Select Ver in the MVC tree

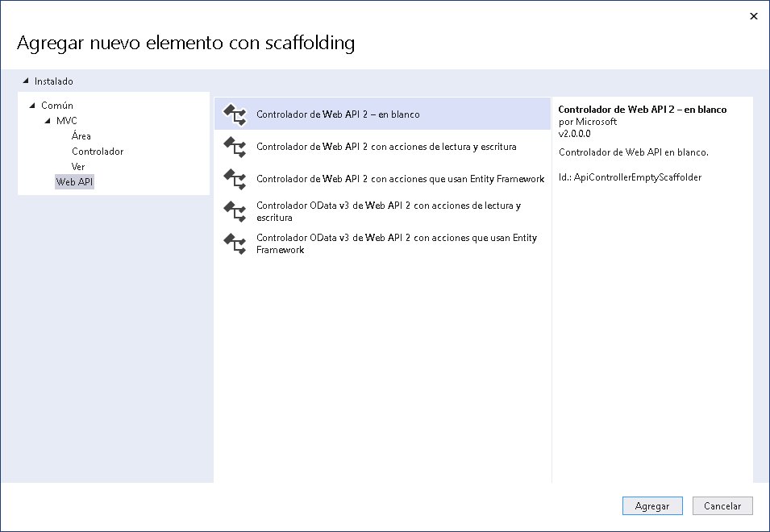[78, 167]
